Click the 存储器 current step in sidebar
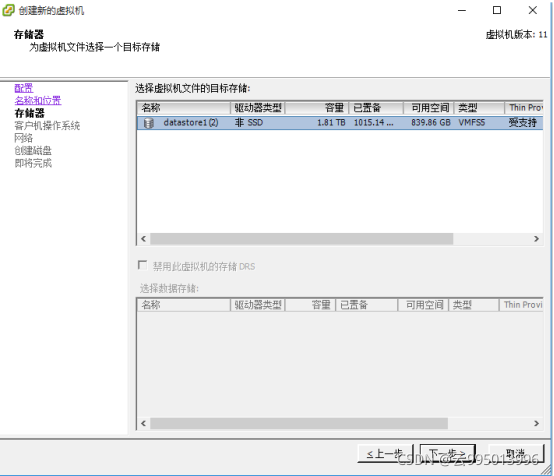 tap(30, 113)
